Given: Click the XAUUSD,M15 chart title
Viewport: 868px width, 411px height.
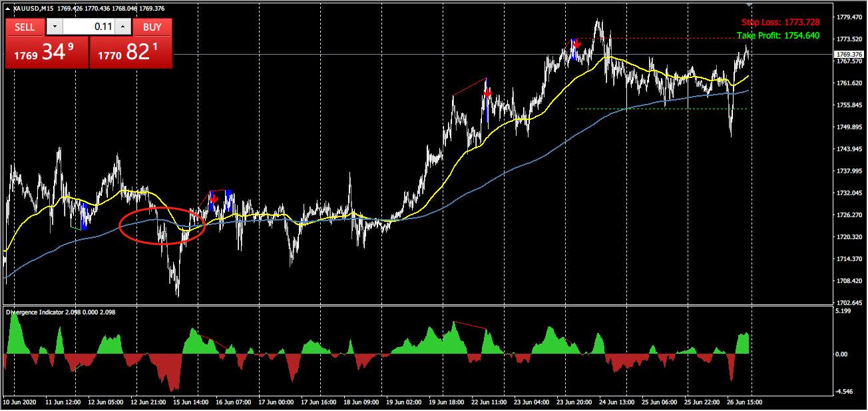Looking at the screenshot, I should click(34, 9).
